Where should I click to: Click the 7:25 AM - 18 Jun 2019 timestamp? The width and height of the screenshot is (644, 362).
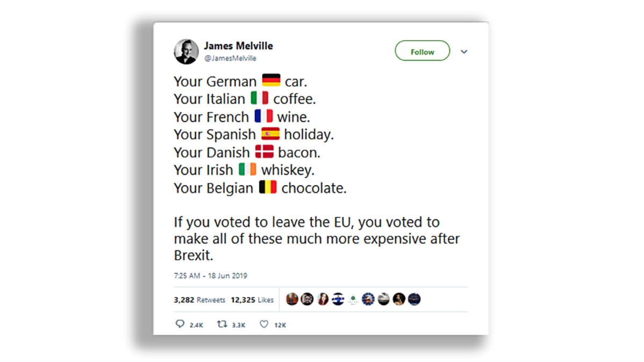[x=210, y=276]
